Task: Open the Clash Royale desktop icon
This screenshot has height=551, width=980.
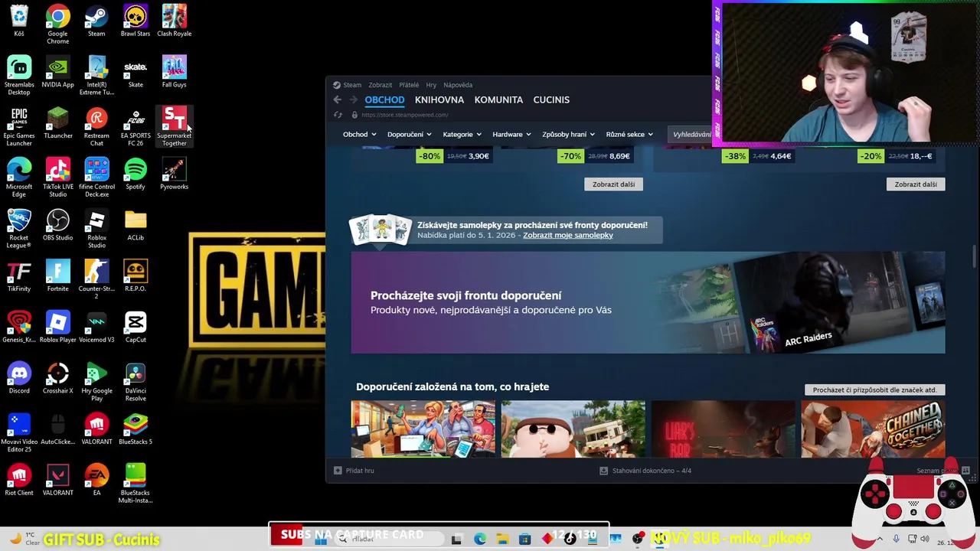Action: click(174, 21)
